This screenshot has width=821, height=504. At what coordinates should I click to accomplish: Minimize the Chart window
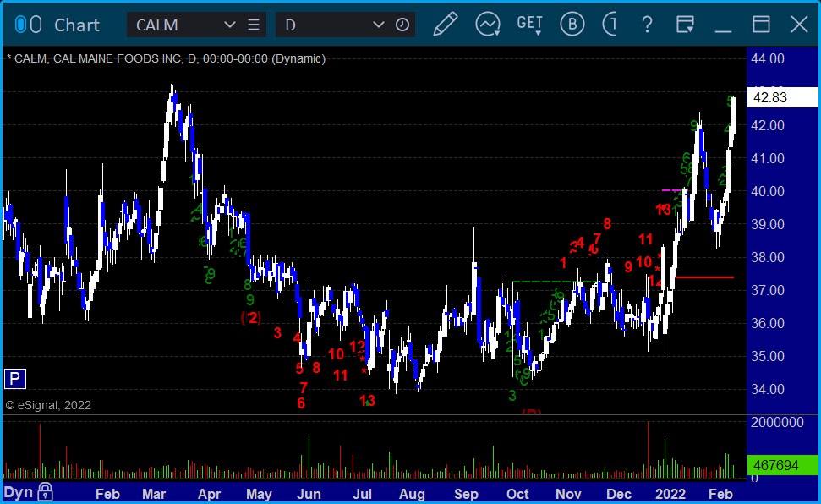pos(723,30)
